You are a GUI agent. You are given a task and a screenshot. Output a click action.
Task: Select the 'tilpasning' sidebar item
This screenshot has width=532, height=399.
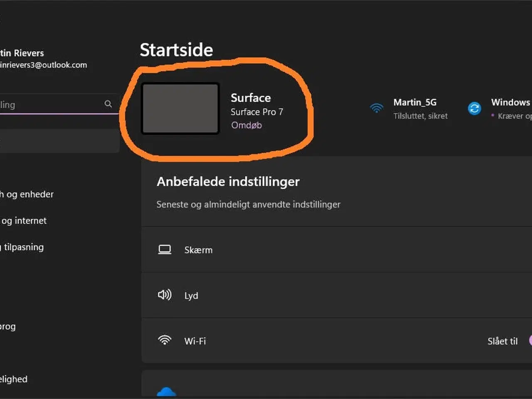22,247
